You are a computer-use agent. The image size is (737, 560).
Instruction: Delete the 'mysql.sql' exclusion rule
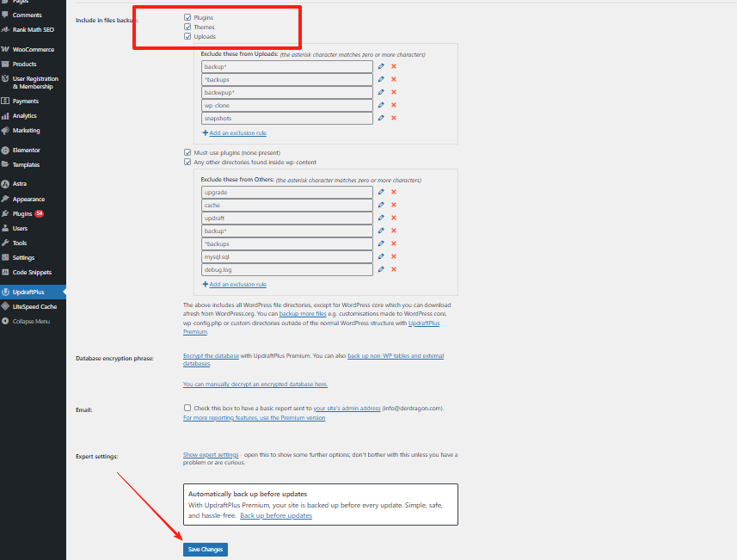click(394, 256)
